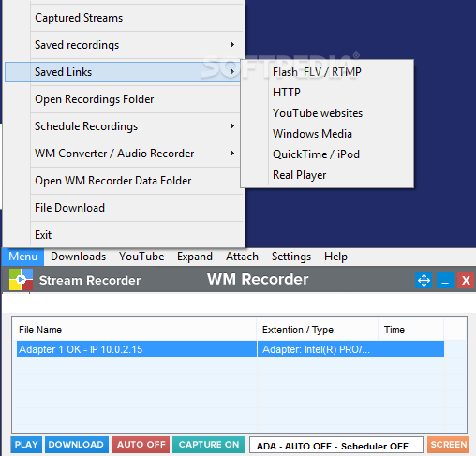Open the Expand menu
Screen dimensions: 476x456
(x=195, y=257)
